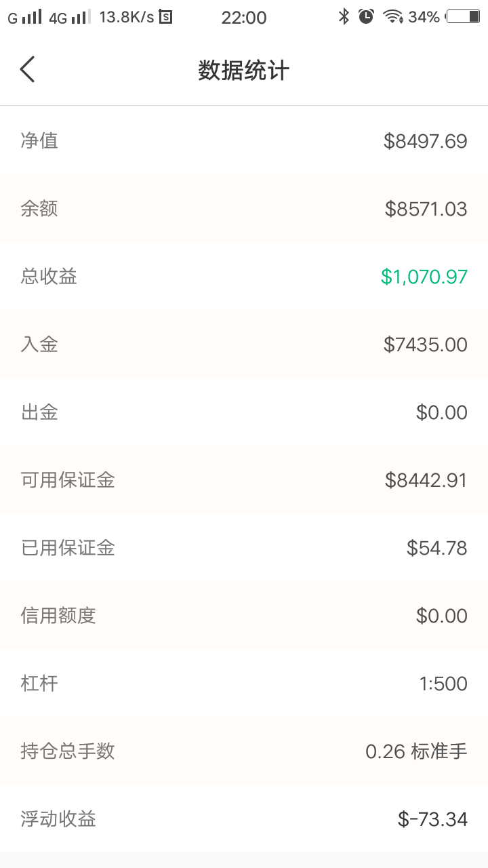Screen dimensions: 488x868
Task: Tap the 4G signal strength bars
Action: (80, 17)
